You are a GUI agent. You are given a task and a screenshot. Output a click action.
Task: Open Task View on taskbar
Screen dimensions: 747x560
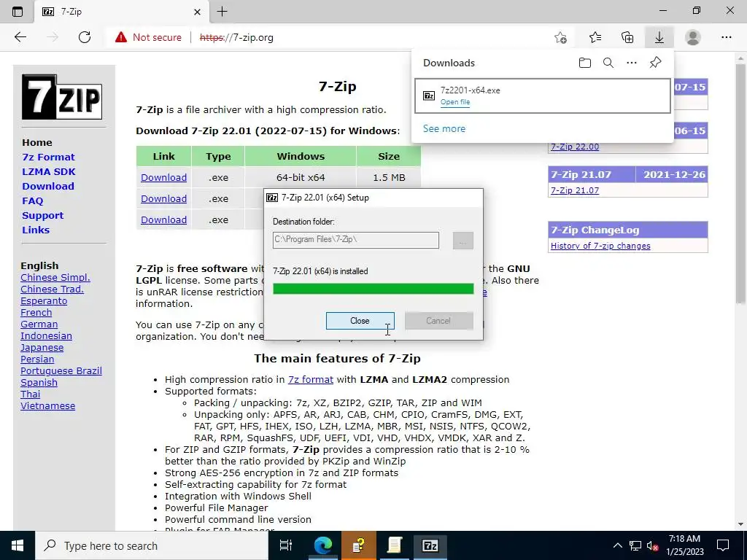(286, 545)
